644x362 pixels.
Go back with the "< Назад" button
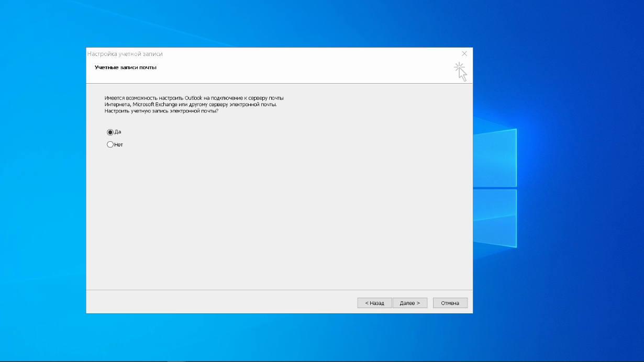tap(374, 303)
